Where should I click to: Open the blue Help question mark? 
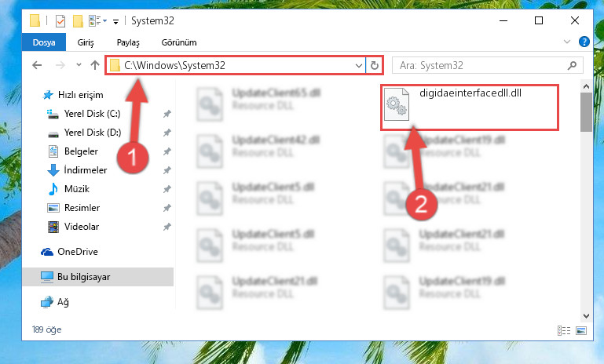(584, 42)
